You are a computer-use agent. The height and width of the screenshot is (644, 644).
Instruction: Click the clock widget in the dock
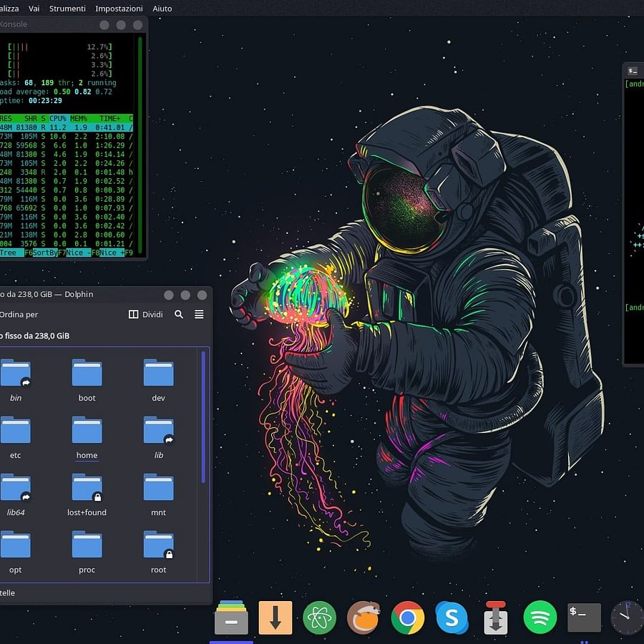(x=627, y=617)
